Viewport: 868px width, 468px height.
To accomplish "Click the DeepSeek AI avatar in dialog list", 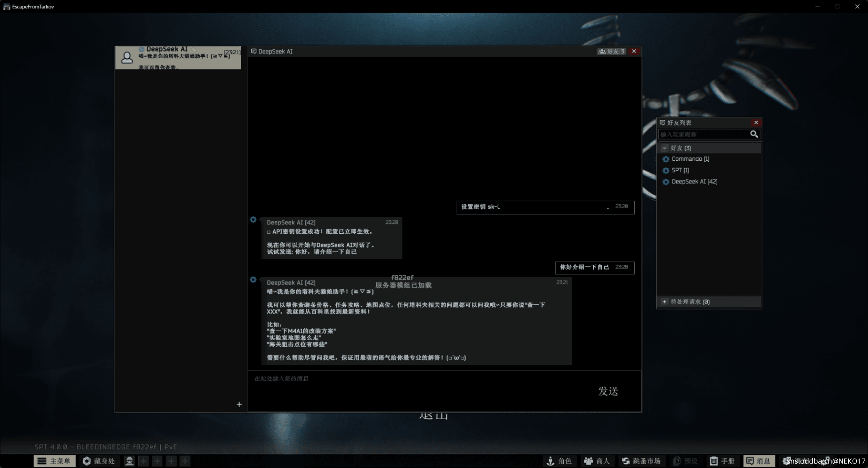I will (x=127, y=57).
